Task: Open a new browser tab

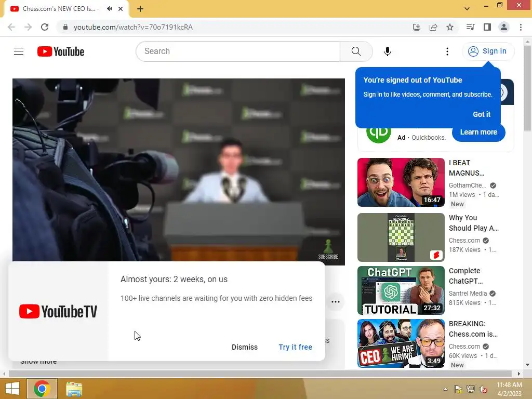Action: click(x=140, y=9)
